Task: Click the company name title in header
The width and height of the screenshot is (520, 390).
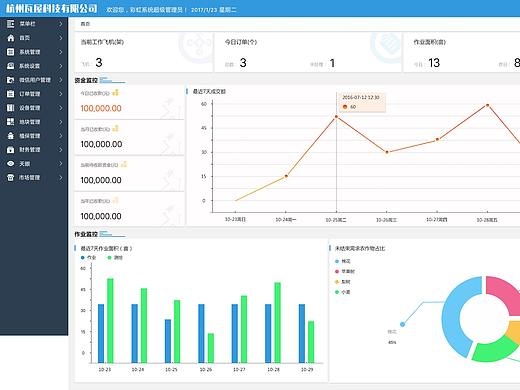Action: click(52, 9)
